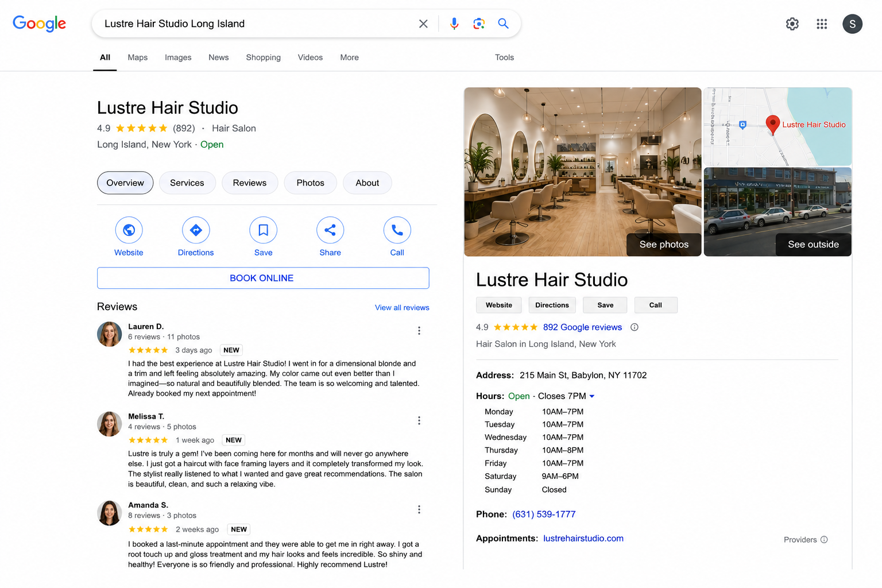Open the Google apps grid icon
This screenshot has height=588, width=882.
tap(822, 24)
